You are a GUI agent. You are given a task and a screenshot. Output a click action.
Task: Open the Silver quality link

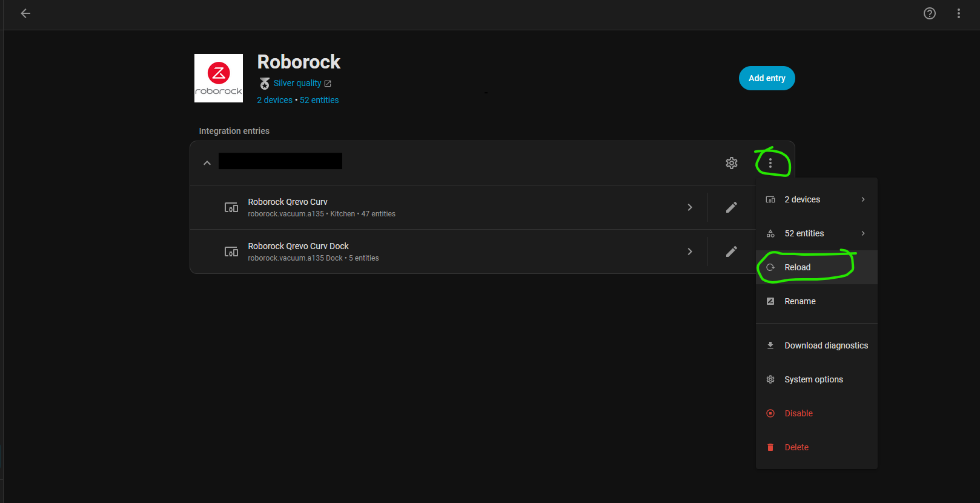pos(302,83)
